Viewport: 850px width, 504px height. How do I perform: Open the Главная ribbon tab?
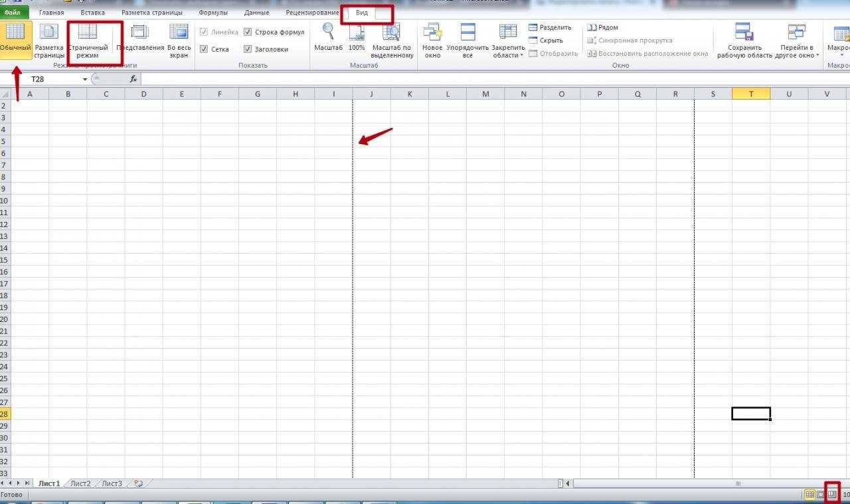coord(52,13)
